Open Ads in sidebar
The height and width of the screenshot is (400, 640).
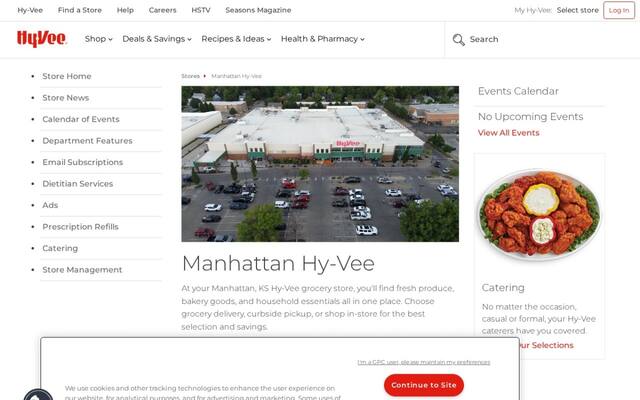(x=50, y=205)
